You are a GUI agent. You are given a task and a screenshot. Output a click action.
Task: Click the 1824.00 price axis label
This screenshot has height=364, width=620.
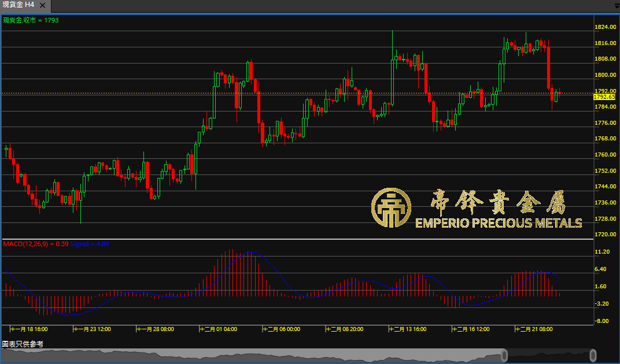tap(606, 27)
